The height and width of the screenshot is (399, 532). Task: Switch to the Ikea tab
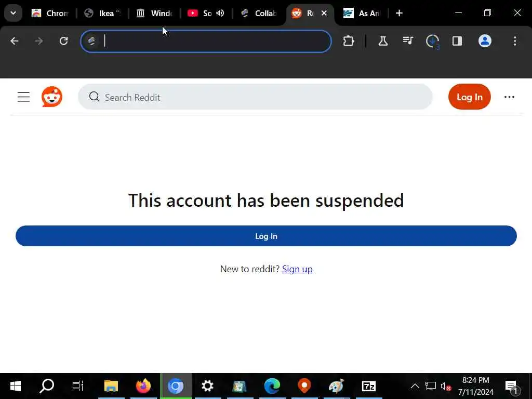pos(103,13)
